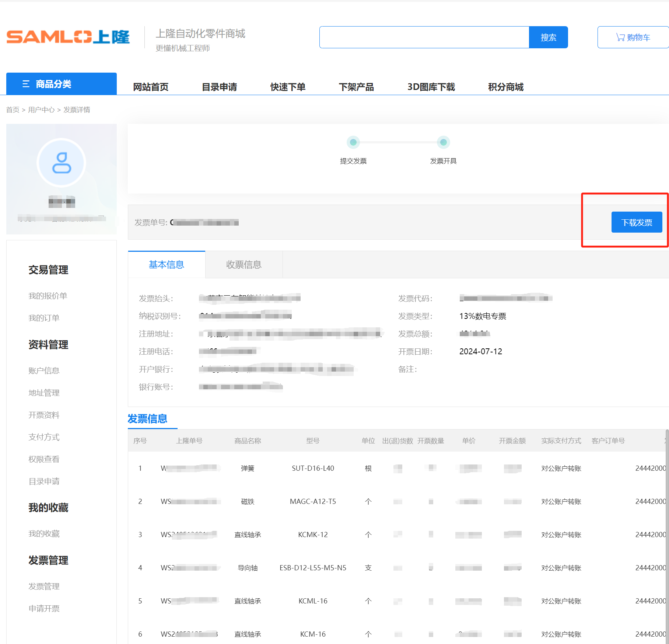This screenshot has height=644, width=669.
Task: Expand the 商品分类 category menu
Action: click(62, 84)
